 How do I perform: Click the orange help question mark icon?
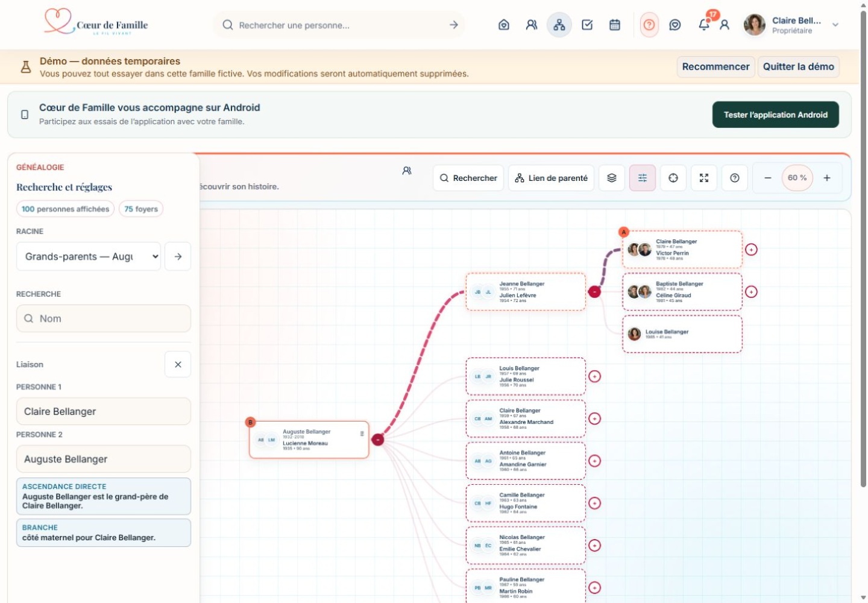click(x=649, y=25)
